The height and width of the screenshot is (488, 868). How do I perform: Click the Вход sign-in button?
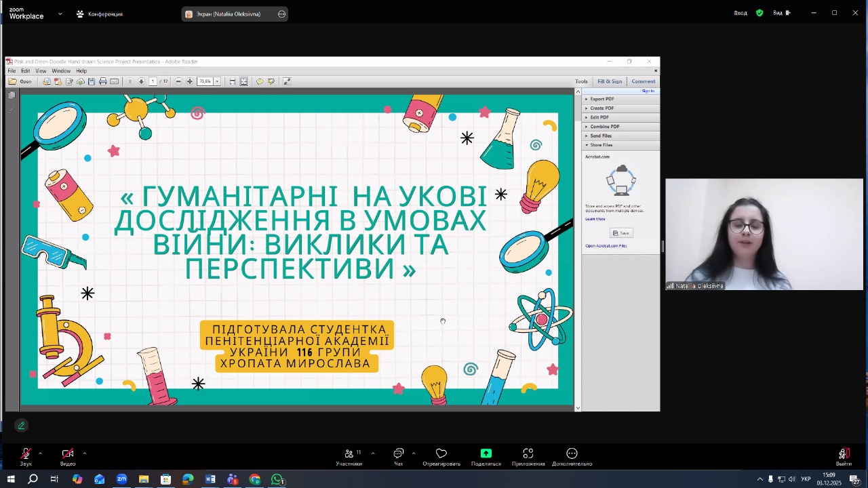pyautogui.click(x=741, y=13)
